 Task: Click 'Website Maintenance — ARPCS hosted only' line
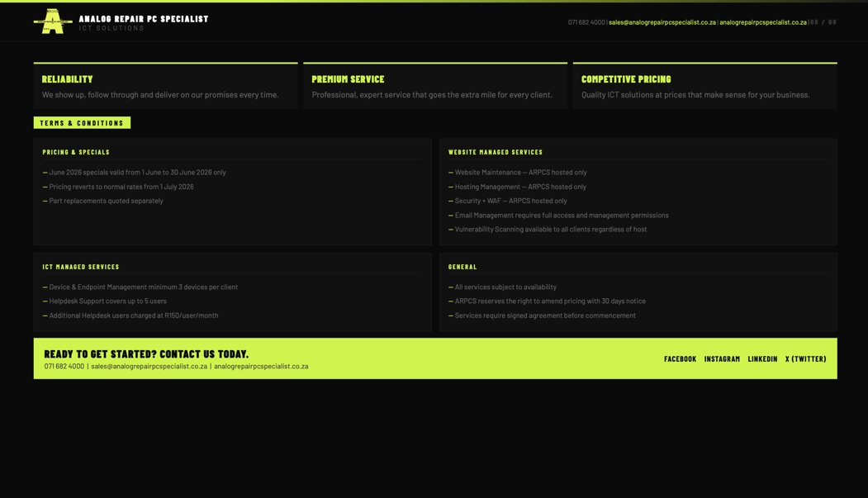tap(518, 173)
